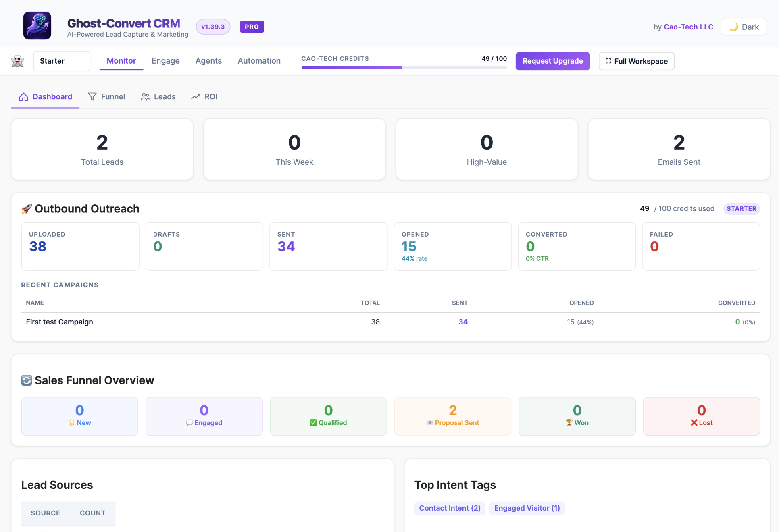Click the Leads people icon

click(x=145, y=97)
